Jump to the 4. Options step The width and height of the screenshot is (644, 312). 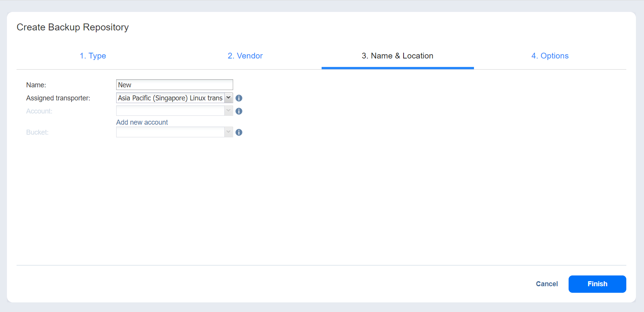point(550,56)
